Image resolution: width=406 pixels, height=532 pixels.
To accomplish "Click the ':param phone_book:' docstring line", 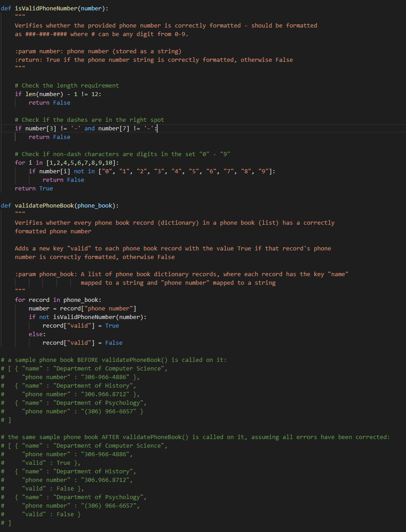I will [182, 274].
